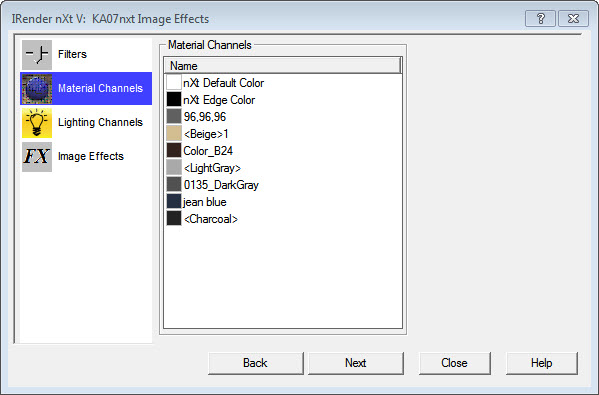Select the 'nXt Edge Color' row text
The width and height of the screenshot is (599, 395).
pos(219,100)
